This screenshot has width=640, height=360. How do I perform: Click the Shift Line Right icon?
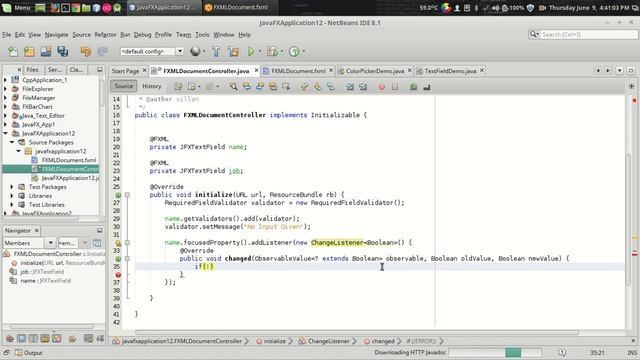[363, 87]
